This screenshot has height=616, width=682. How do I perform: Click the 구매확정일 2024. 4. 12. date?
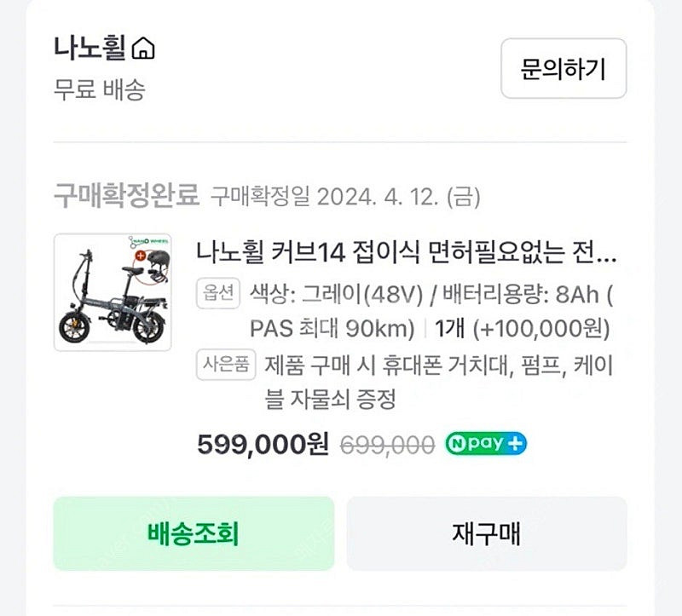coord(344,198)
